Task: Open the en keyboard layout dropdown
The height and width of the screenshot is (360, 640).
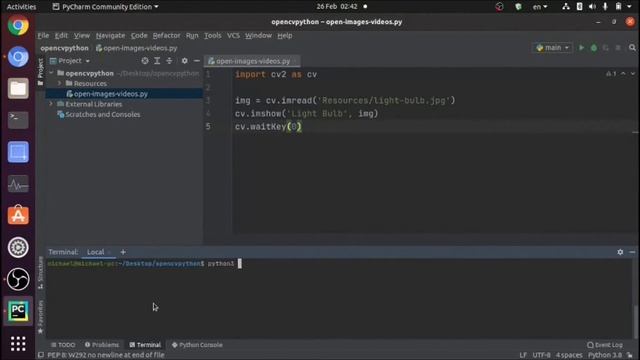Action: (540, 7)
